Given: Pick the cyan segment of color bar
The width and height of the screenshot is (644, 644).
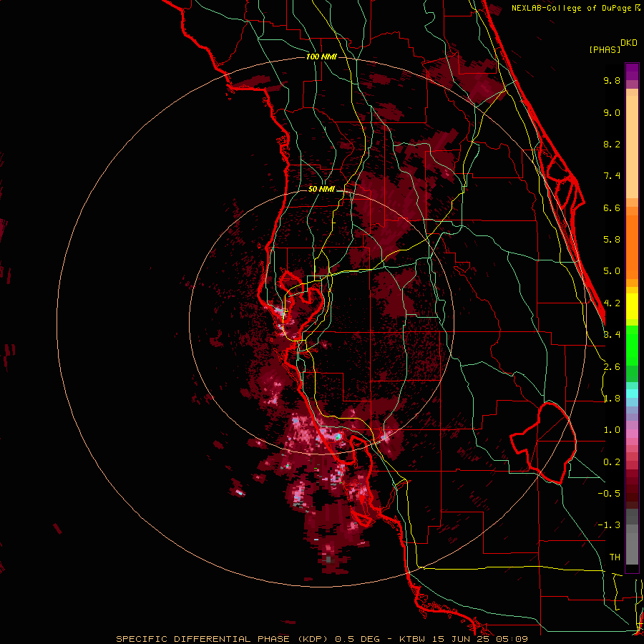Looking at the screenshot, I should 632,393.
